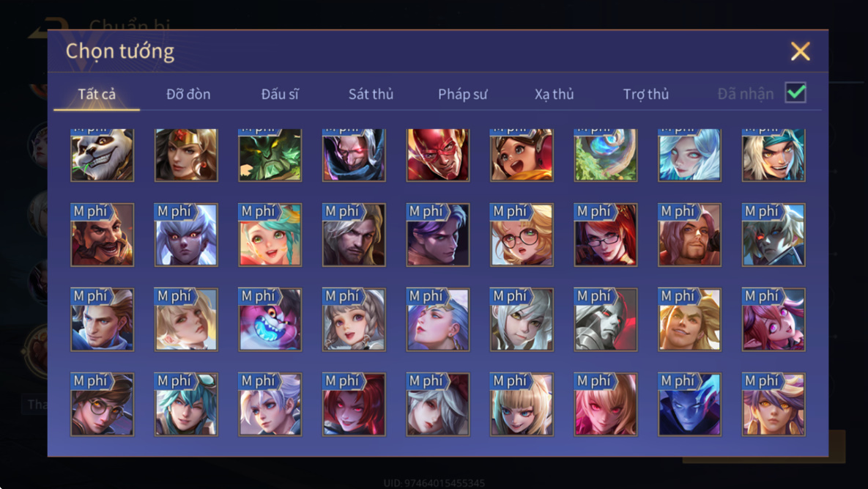Open the Xạ thủ tab

tap(554, 94)
